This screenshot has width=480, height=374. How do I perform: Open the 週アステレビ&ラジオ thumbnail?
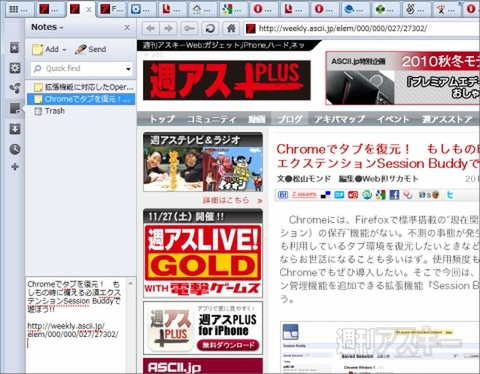[x=203, y=169]
